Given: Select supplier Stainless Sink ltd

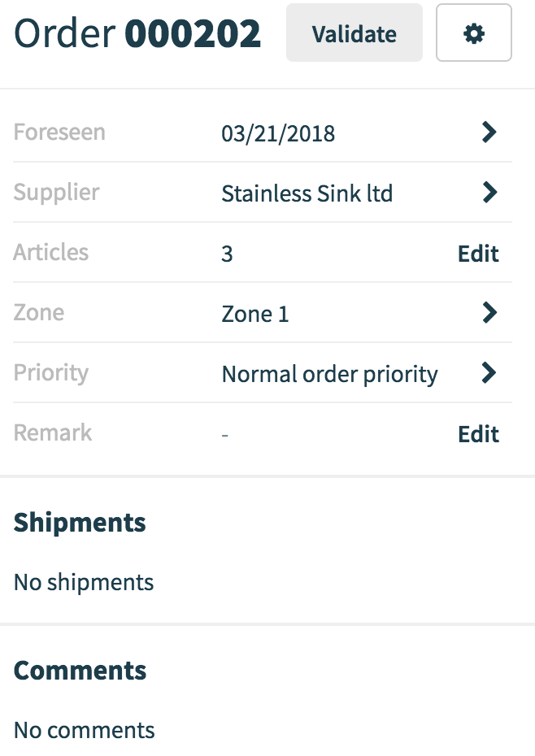Looking at the screenshot, I should (x=307, y=193).
